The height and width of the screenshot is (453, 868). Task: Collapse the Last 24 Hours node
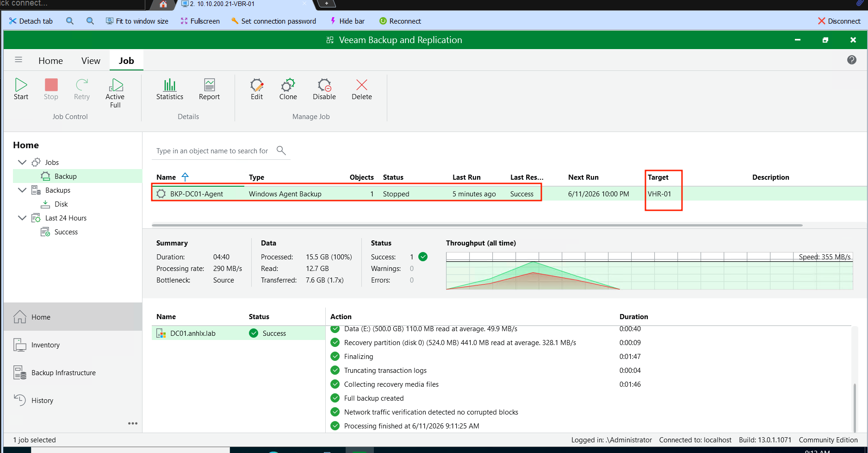pyautogui.click(x=22, y=218)
